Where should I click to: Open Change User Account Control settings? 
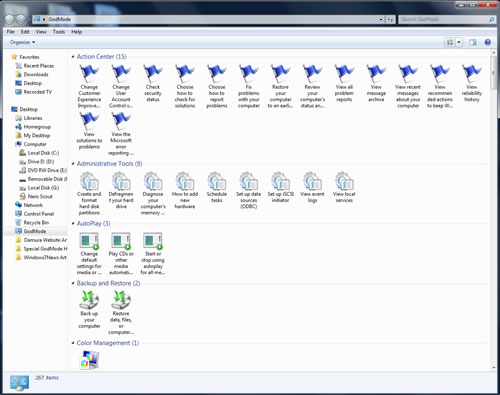pos(121,86)
